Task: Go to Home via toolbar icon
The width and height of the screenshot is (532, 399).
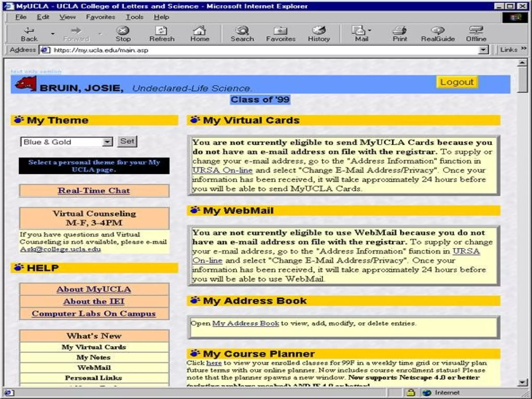Action: tap(199, 34)
